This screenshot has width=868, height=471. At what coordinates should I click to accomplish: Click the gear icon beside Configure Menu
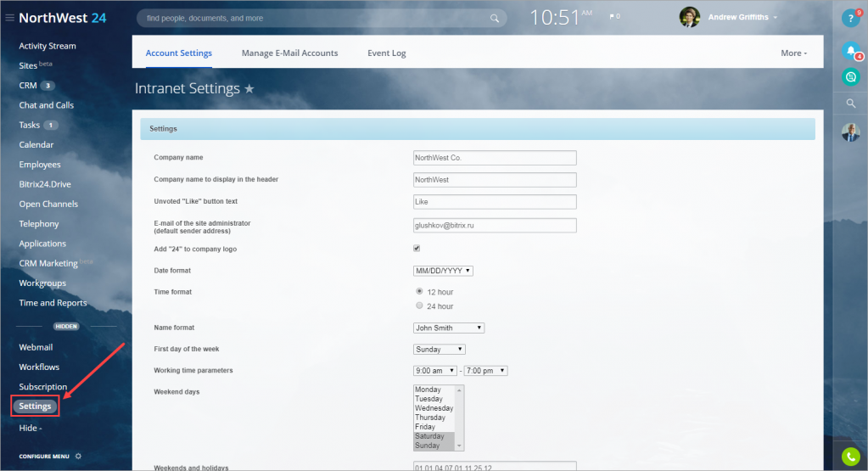pos(78,456)
